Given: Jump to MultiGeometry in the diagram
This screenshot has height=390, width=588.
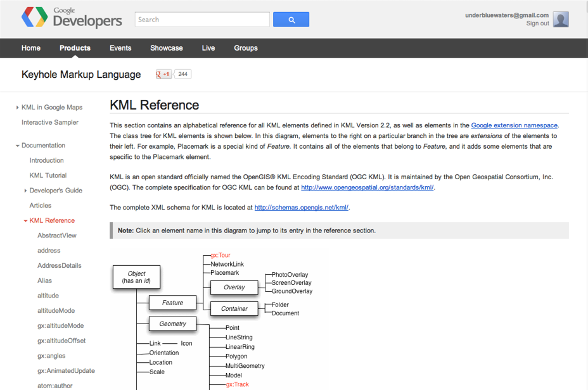Looking at the screenshot, I should (x=245, y=366).
